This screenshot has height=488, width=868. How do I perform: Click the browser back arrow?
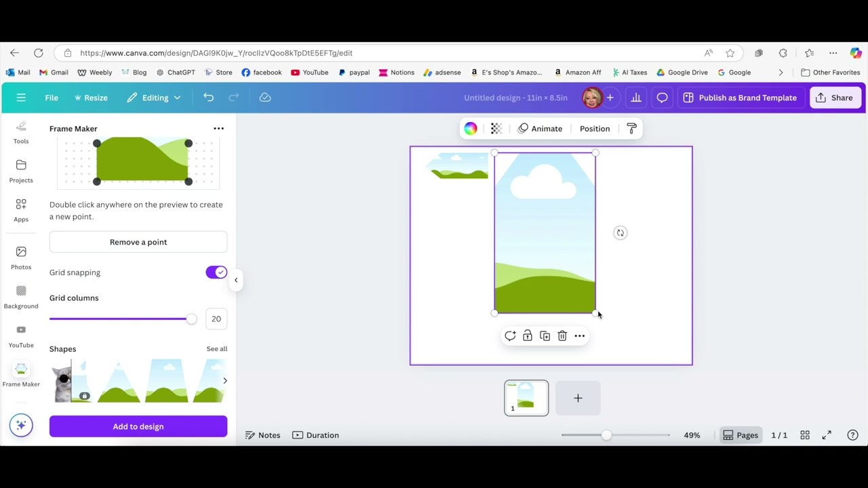(x=14, y=53)
